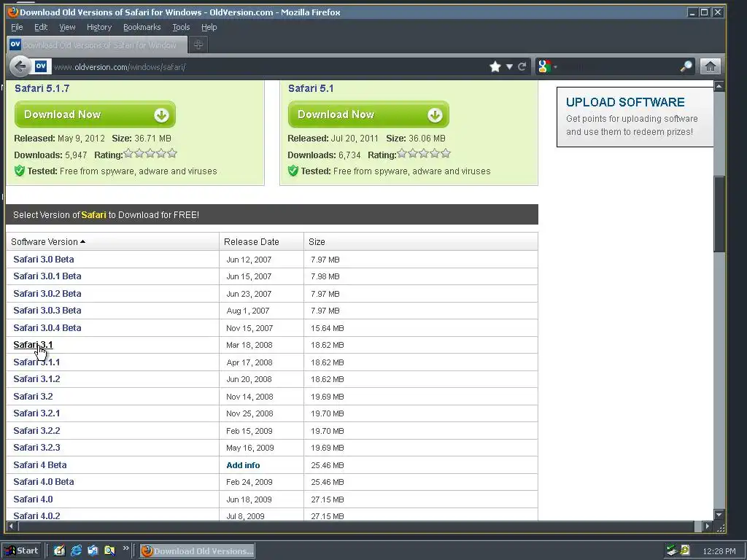Image resolution: width=747 pixels, height=560 pixels.
Task: Click the magnifying glass search icon
Action: pyautogui.click(x=686, y=66)
